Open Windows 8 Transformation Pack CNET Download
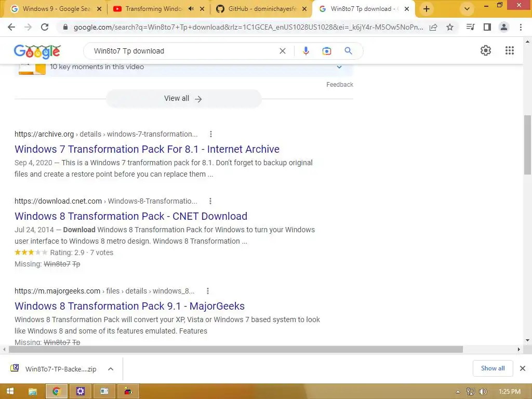Image resolution: width=532 pixels, height=399 pixels. [131, 216]
